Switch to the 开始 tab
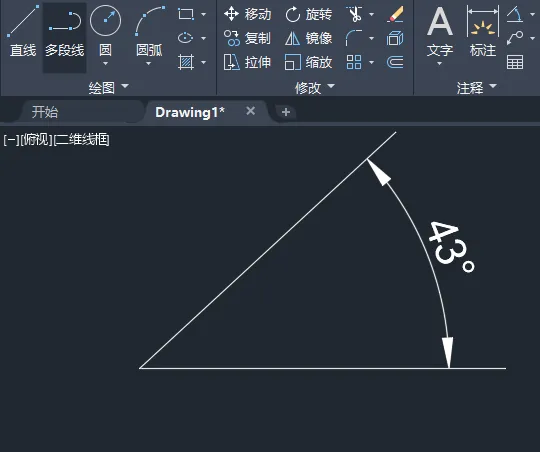The width and height of the screenshot is (540, 452). coord(45,112)
